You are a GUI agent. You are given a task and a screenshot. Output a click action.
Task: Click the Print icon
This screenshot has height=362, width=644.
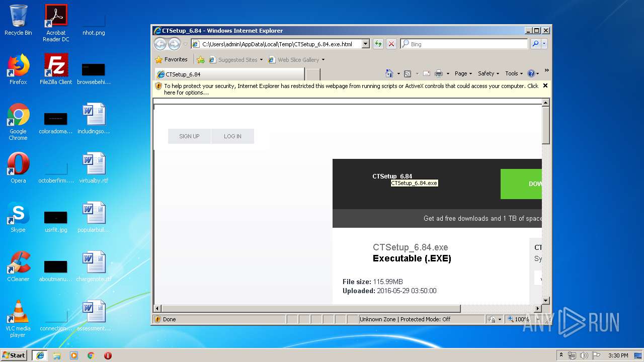[x=438, y=73]
